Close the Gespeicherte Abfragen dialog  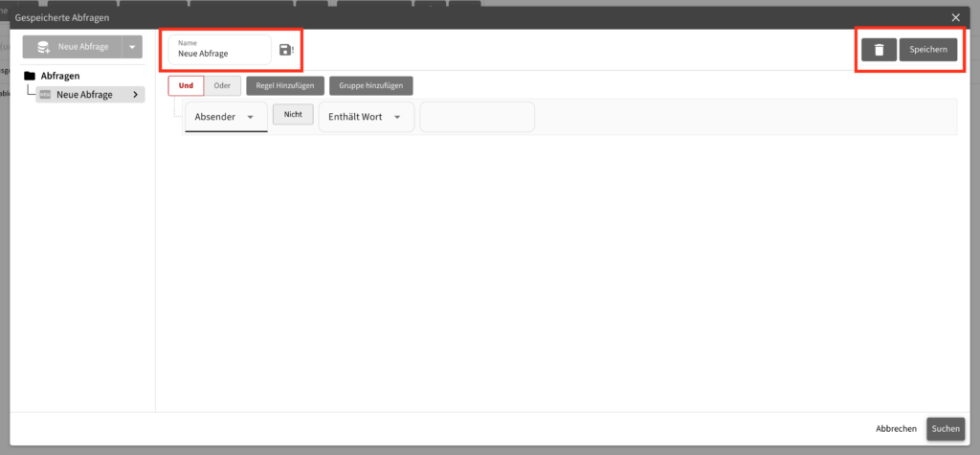click(955, 17)
